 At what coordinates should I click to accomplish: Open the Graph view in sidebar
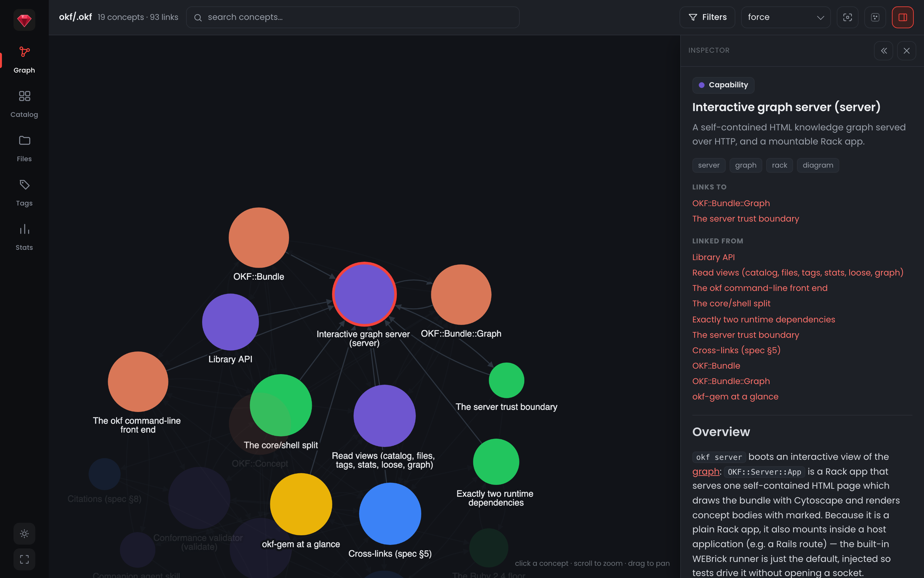tap(24, 60)
